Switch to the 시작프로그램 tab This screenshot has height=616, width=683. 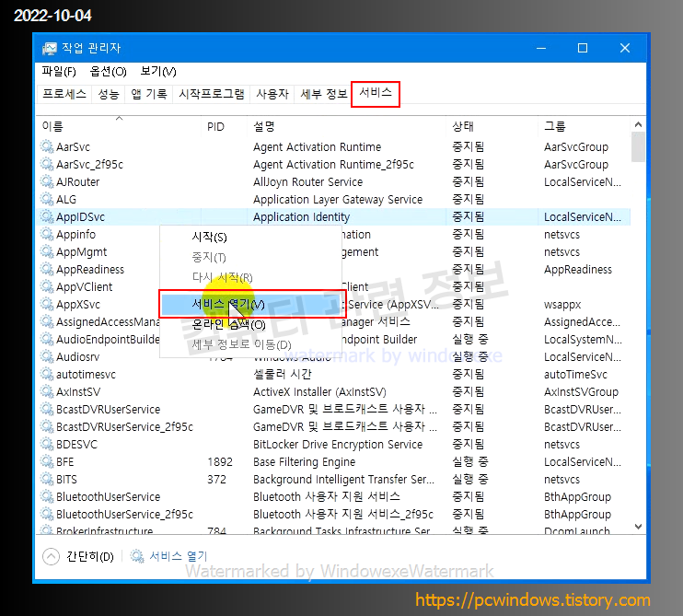tap(212, 94)
